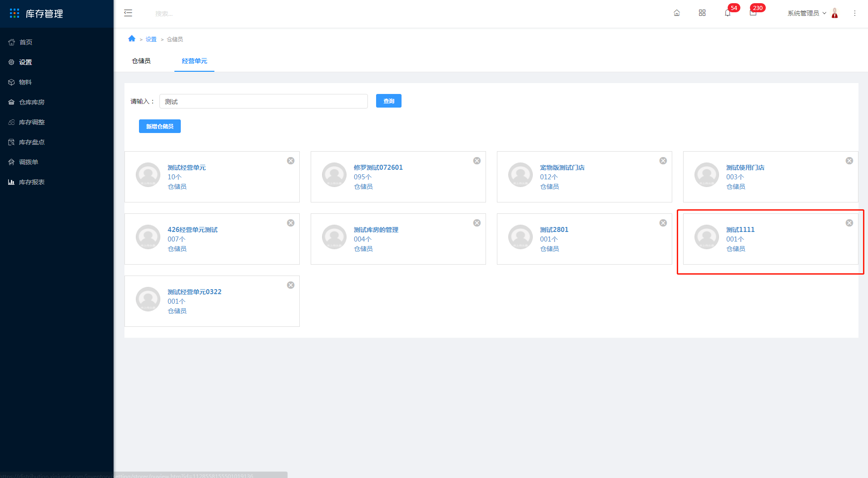This screenshot has width=868, height=478.
Task: Focus the top 搜索 search box
Action: click(x=164, y=14)
